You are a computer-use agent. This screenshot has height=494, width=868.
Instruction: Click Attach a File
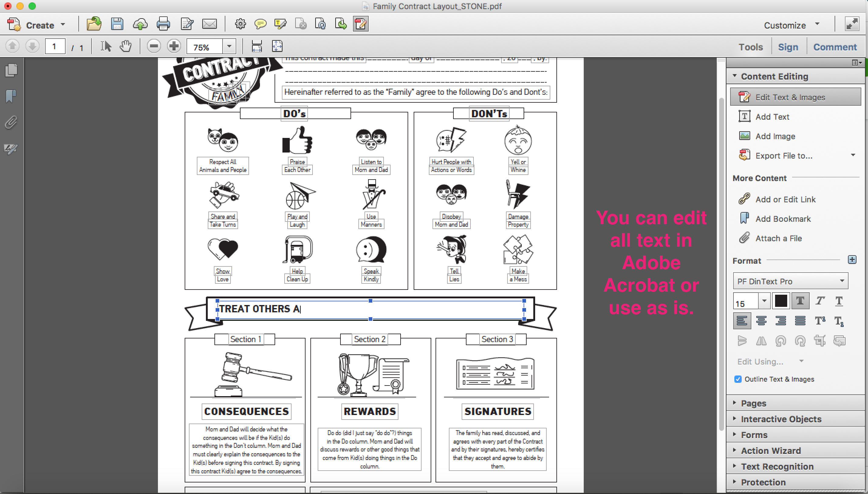click(x=778, y=238)
